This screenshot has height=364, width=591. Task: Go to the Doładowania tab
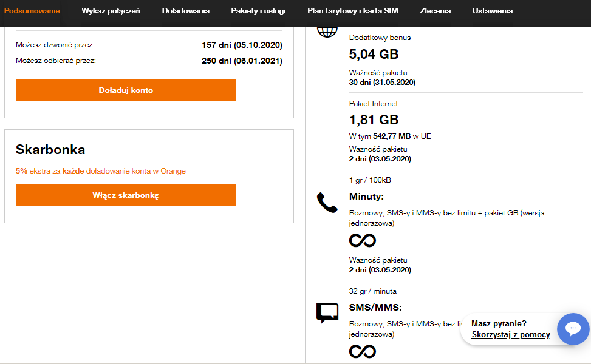point(186,11)
